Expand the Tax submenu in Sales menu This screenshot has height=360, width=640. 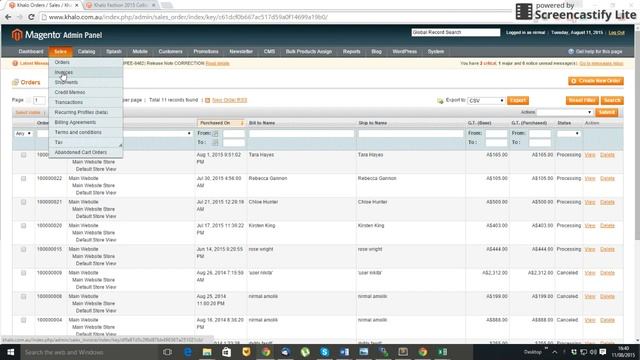86,142
